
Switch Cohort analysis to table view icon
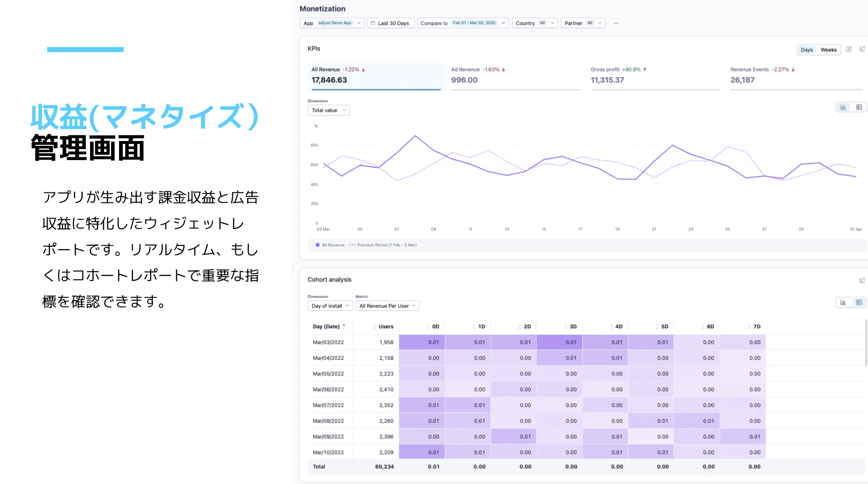(x=859, y=302)
